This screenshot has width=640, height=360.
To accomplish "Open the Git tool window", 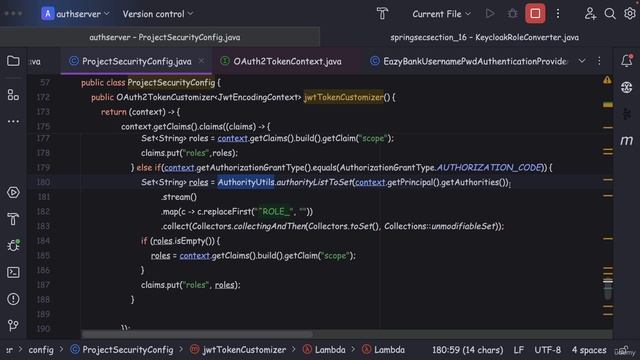I will click(13, 325).
